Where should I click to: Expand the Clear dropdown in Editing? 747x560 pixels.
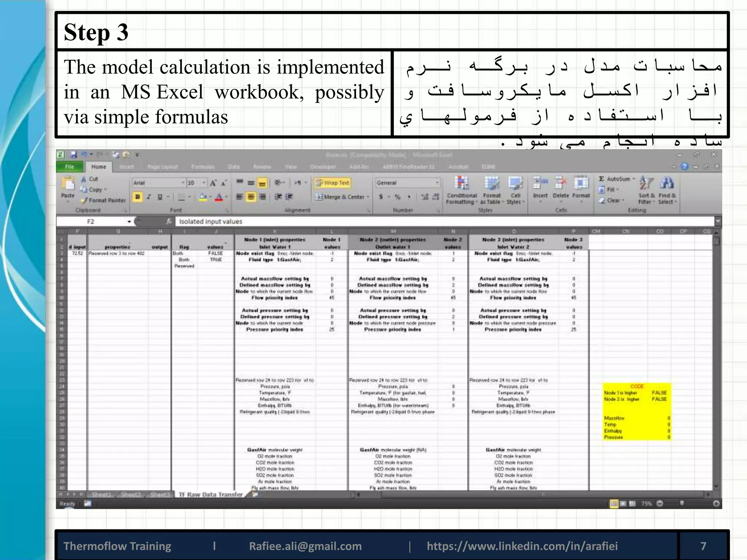coord(623,200)
